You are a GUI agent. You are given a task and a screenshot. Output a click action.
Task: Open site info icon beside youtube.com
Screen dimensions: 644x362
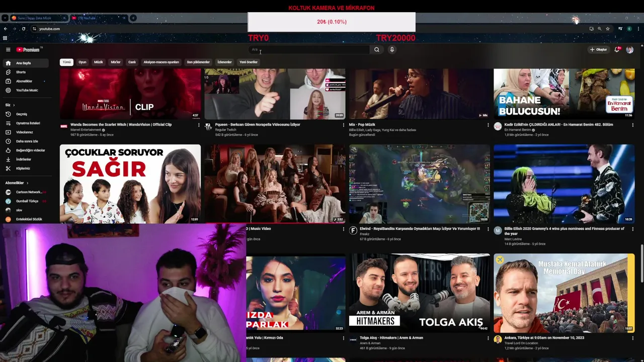coord(34,29)
